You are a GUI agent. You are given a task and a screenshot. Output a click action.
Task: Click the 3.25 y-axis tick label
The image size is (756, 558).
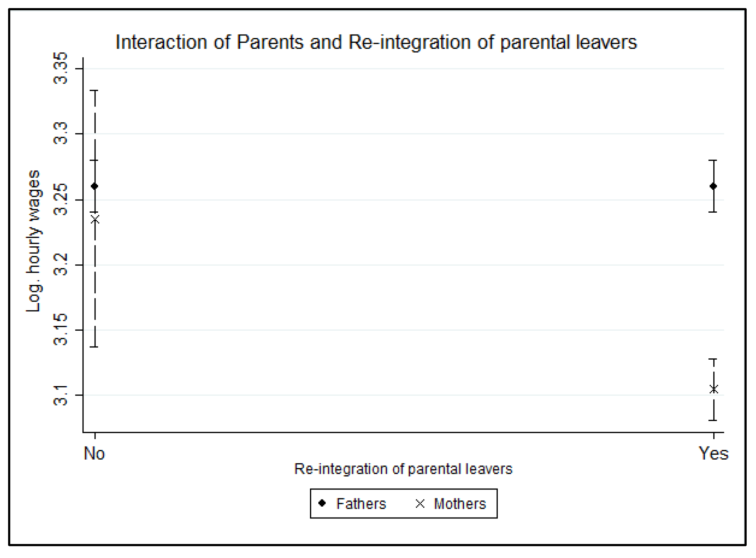(x=61, y=200)
